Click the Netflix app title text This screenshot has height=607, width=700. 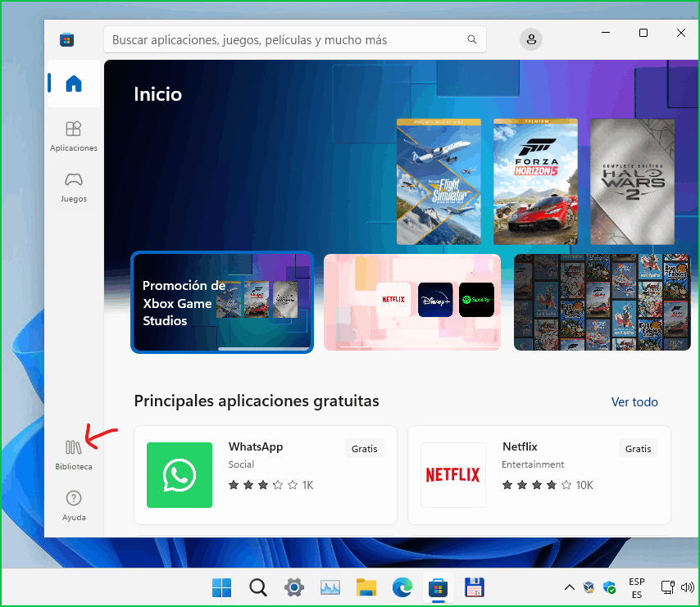[520, 447]
